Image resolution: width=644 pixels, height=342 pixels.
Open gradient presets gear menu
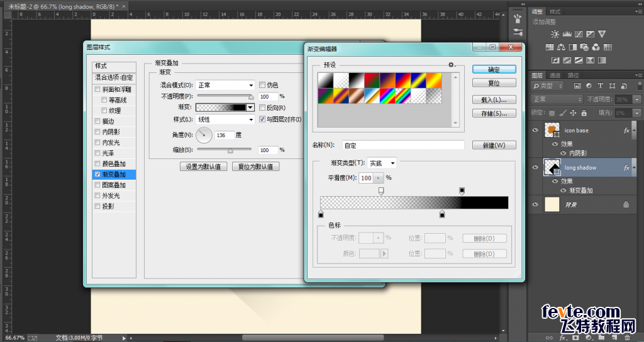(452, 65)
